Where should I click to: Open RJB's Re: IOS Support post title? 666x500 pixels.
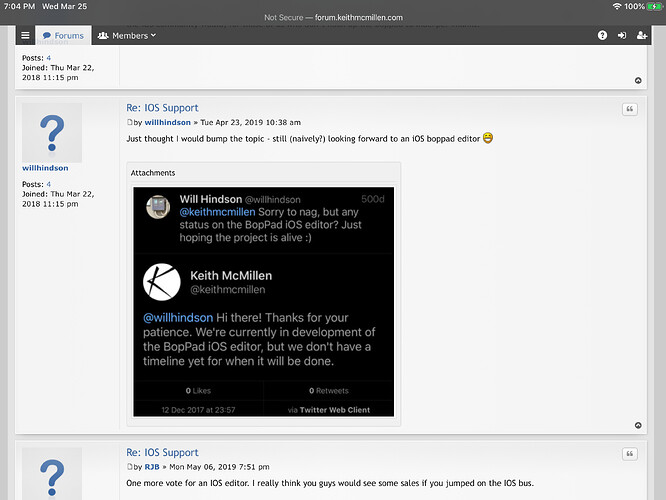click(x=162, y=452)
